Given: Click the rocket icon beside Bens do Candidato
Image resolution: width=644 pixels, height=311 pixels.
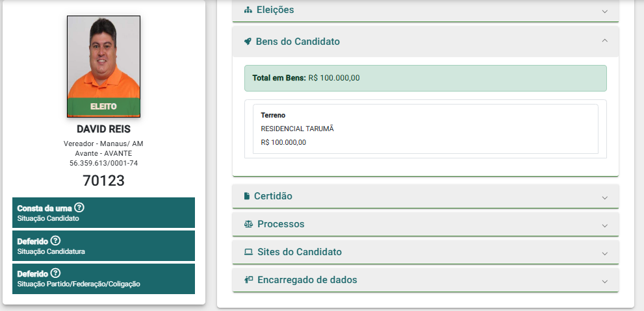Looking at the screenshot, I should click(247, 42).
